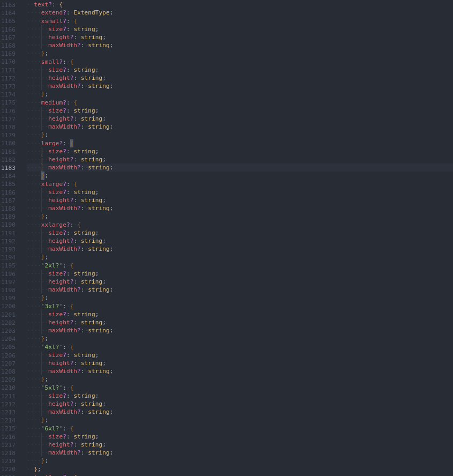Click line number 1210 in the gutter
This screenshot has width=453, height=476.
click(8, 388)
